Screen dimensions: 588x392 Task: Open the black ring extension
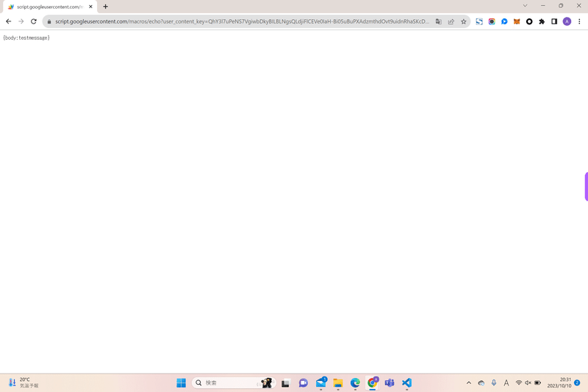tap(529, 21)
